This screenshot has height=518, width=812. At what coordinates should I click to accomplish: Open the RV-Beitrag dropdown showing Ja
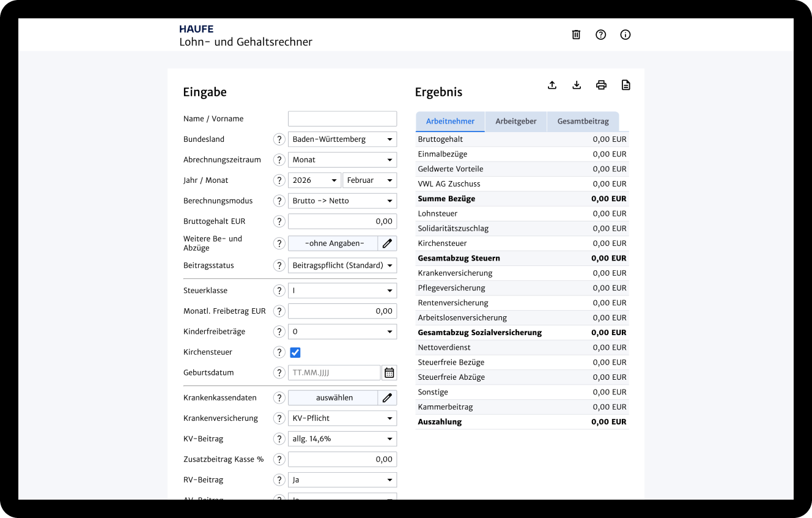click(x=342, y=480)
